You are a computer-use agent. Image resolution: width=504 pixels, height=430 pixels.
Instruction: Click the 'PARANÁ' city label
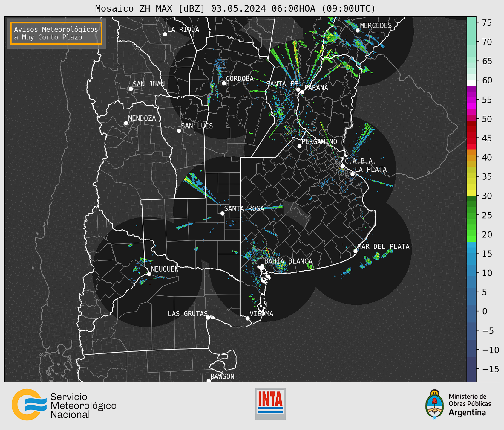316,88
